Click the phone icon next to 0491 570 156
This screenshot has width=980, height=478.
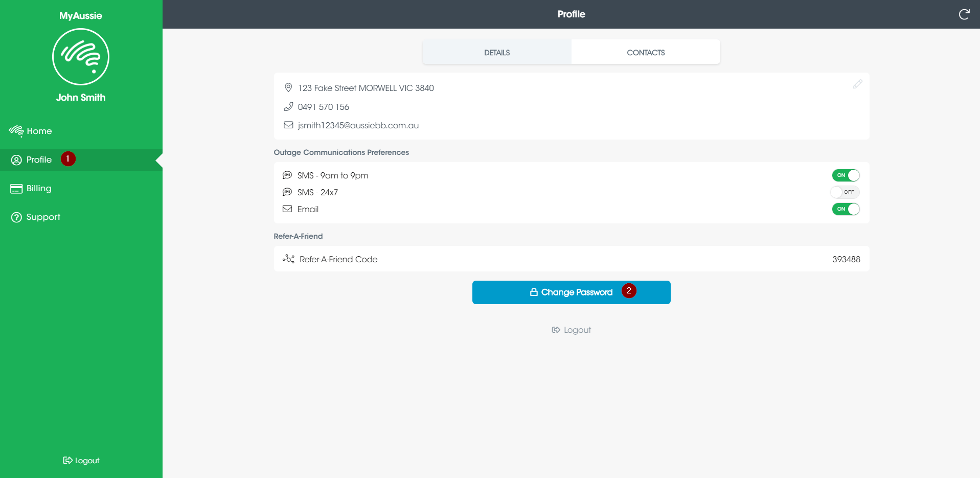tap(288, 106)
